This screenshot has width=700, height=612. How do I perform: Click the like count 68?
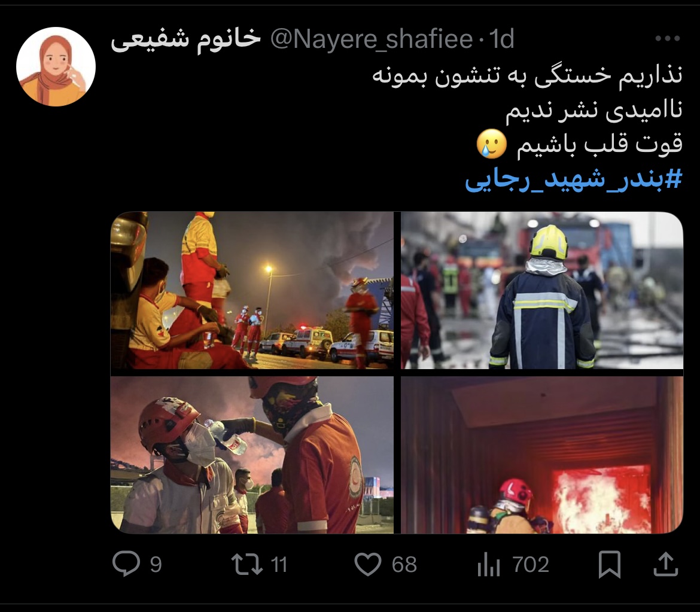pyautogui.click(x=404, y=565)
